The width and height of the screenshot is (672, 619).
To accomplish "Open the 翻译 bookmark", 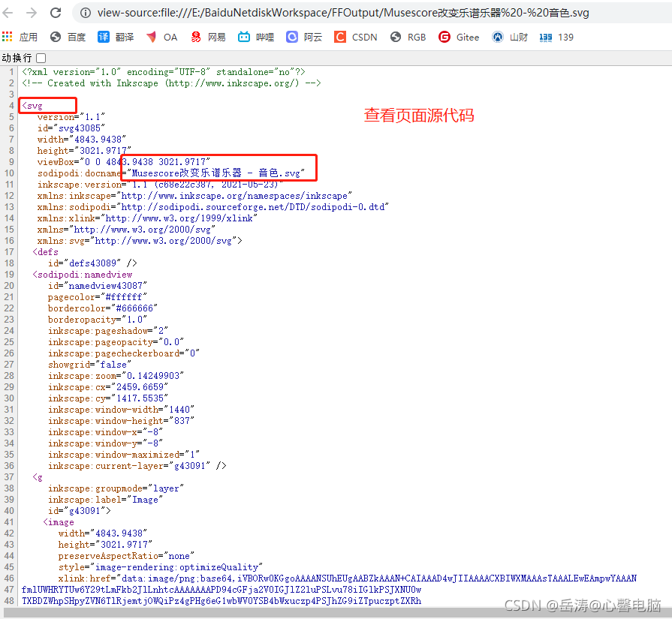I will pos(116,38).
